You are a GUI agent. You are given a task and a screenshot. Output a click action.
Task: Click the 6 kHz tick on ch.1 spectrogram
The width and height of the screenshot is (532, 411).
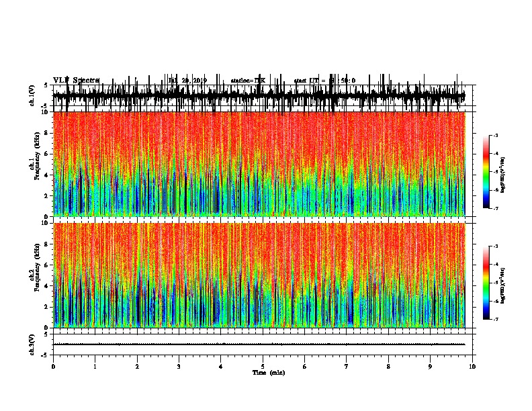(47, 154)
